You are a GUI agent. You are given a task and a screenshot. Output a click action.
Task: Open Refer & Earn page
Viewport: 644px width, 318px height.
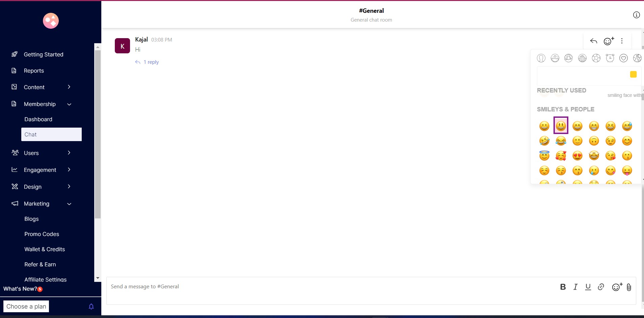[x=40, y=264]
